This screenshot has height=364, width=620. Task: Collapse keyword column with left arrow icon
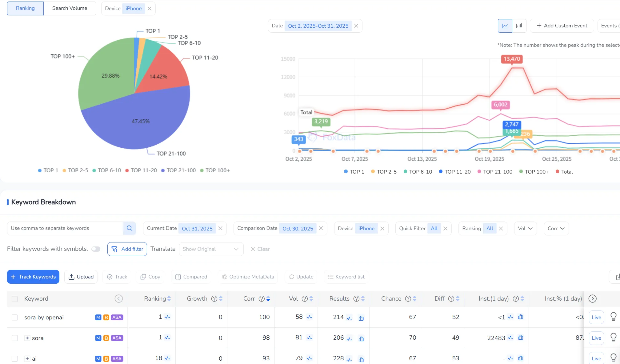click(x=119, y=299)
